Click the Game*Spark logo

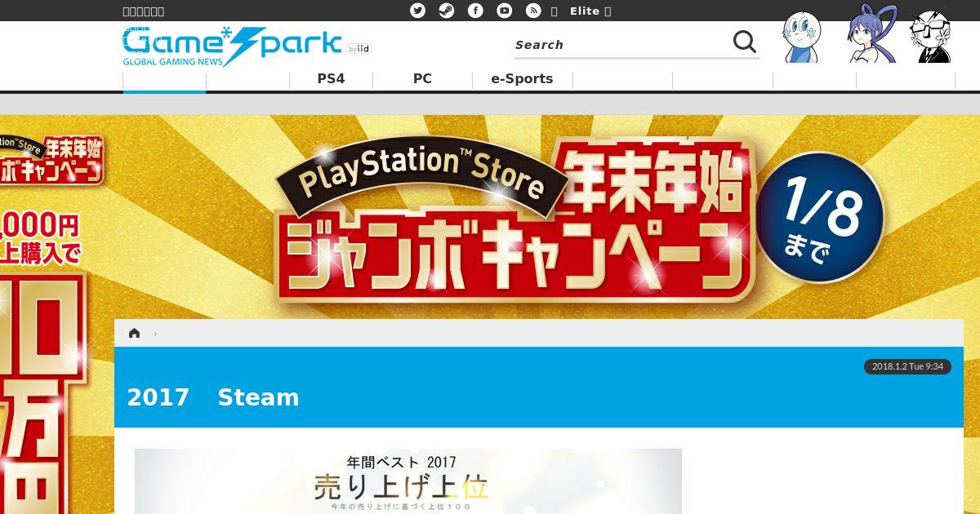[x=233, y=47]
